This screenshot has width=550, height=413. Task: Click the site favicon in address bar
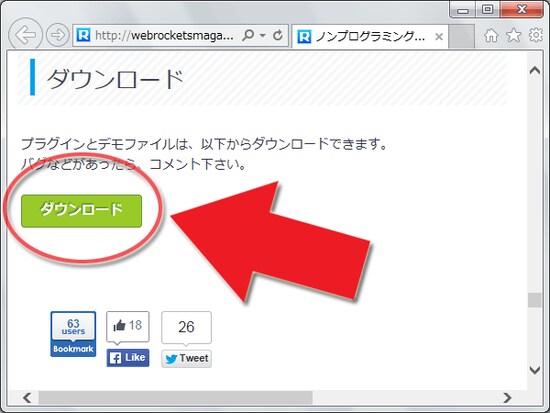coord(83,35)
